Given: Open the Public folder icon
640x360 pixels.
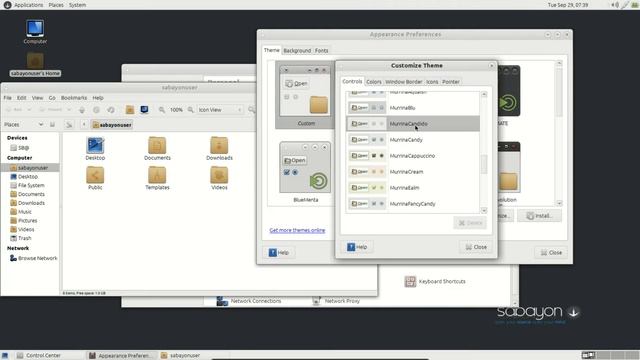Looking at the screenshot, I should point(95,176).
